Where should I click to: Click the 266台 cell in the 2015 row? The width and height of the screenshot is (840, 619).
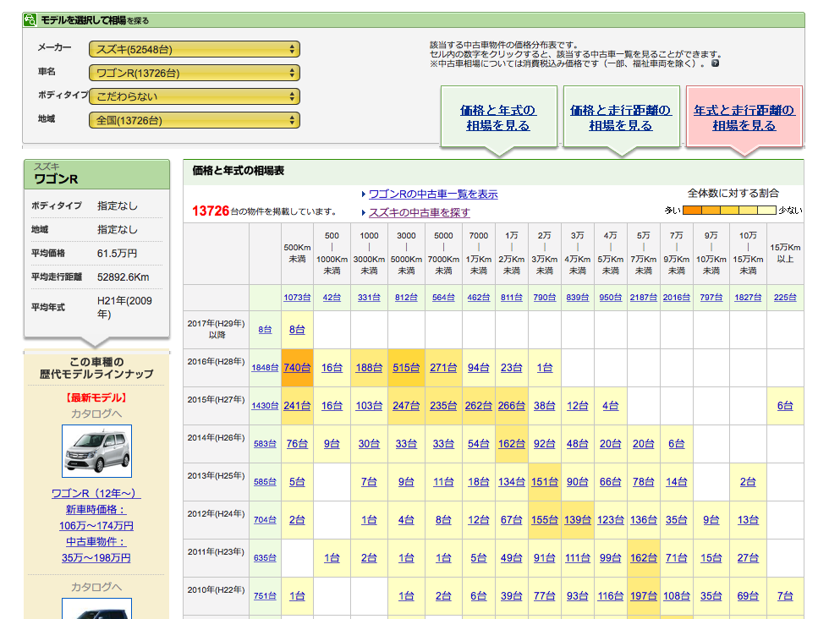click(512, 406)
